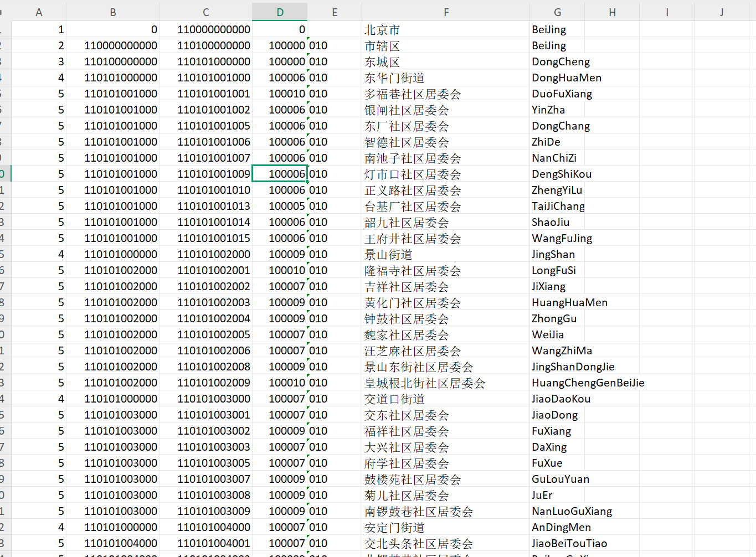Image resolution: width=756 pixels, height=557 pixels.
Task: Click the value 100005 in column D
Action: coord(280,206)
